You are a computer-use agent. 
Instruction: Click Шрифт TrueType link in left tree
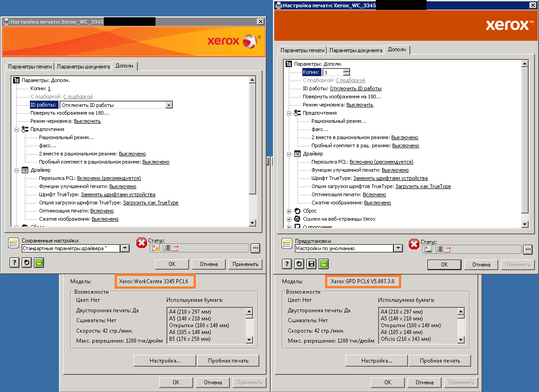[x=118, y=195]
